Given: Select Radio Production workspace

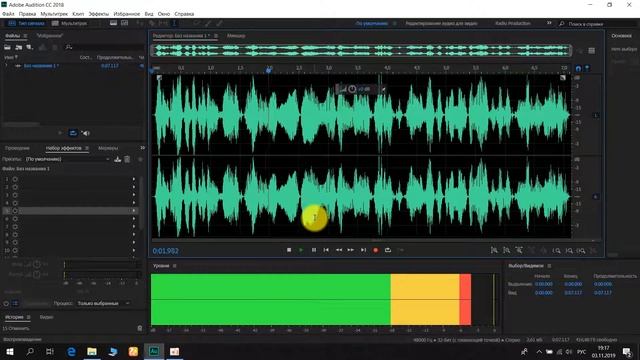Looking at the screenshot, I should point(513,24).
